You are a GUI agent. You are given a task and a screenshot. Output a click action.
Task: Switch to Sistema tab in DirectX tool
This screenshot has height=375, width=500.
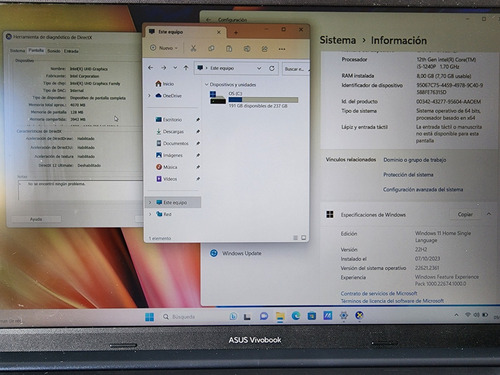(x=17, y=51)
